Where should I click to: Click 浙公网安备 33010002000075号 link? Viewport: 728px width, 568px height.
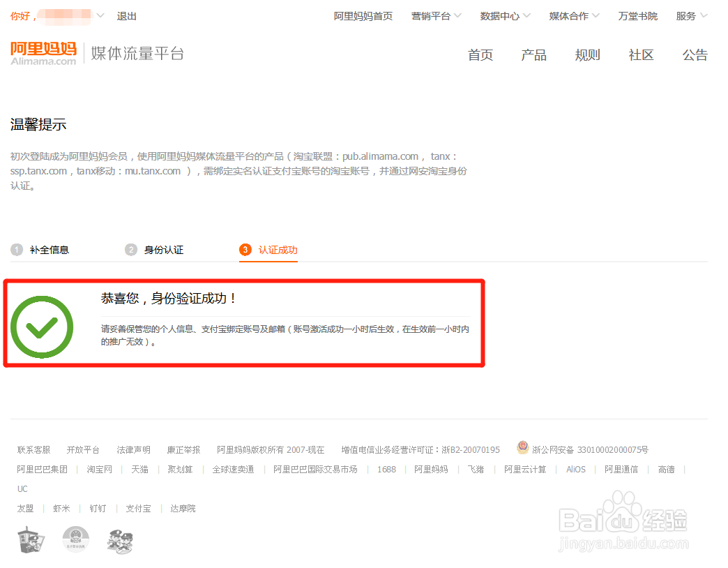[x=590, y=449]
